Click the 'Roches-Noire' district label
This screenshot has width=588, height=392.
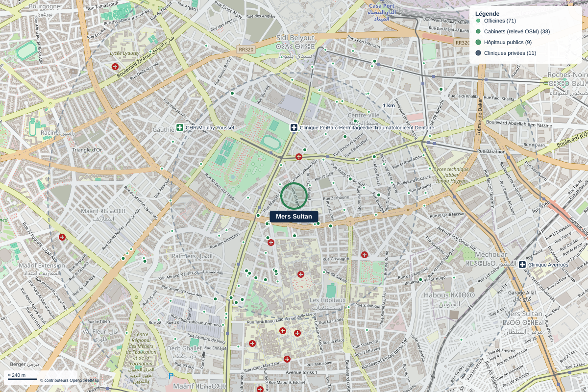[567, 75]
